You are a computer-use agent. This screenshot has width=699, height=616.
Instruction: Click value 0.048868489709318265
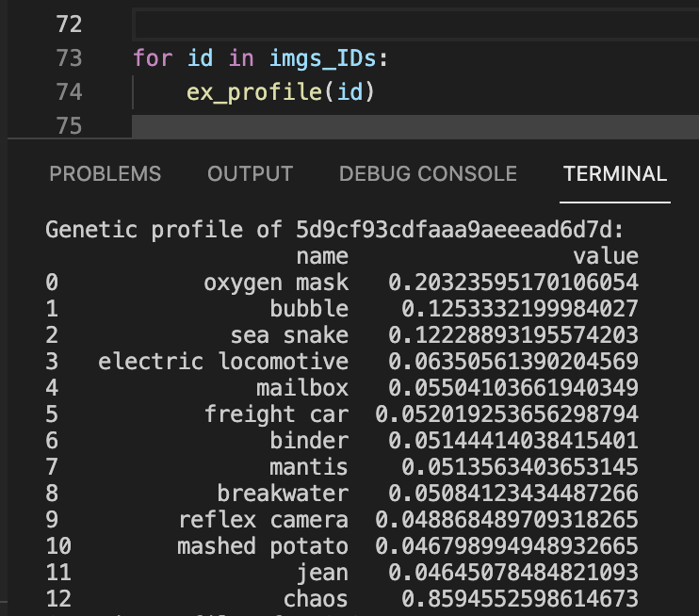pyautogui.click(x=507, y=520)
